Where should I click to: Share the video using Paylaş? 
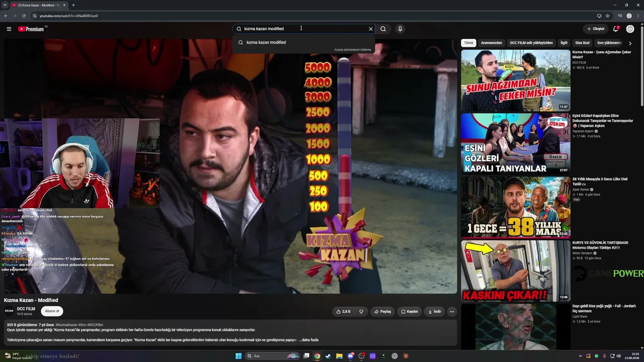click(382, 312)
